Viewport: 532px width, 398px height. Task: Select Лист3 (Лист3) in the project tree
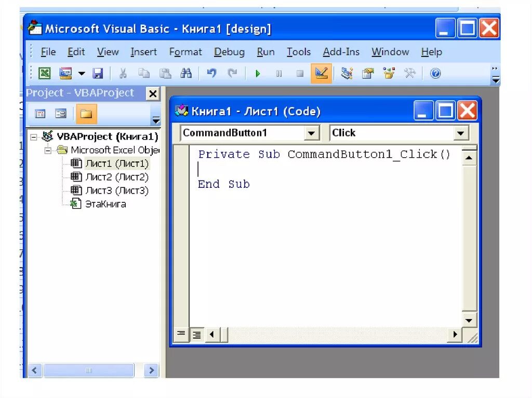pyautogui.click(x=117, y=190)
